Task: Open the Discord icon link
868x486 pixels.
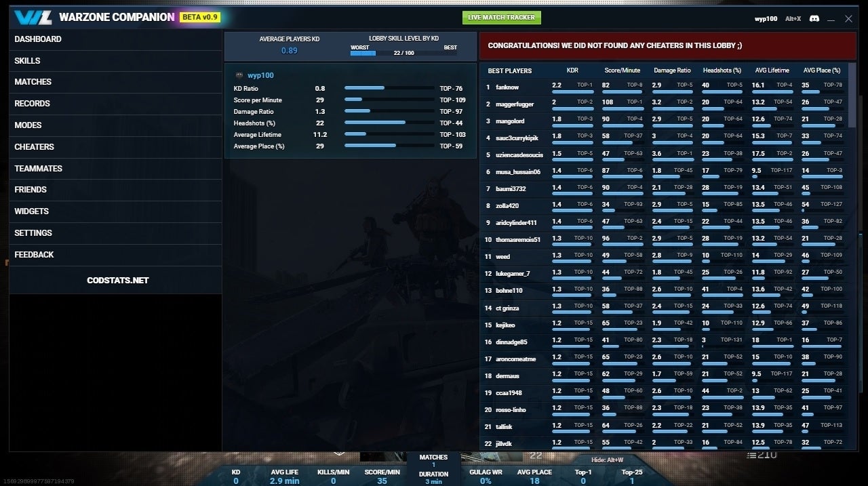Action: [x=814, y=19]
